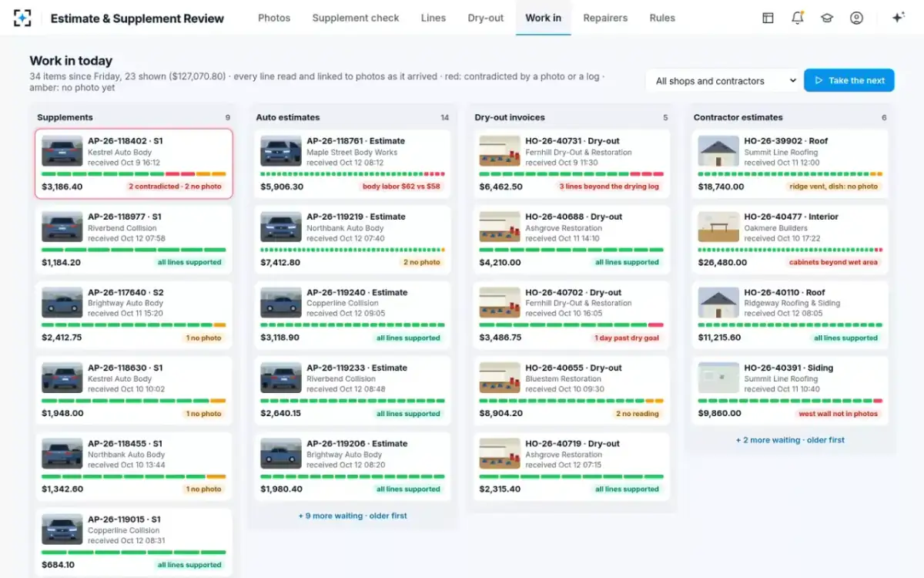Viewport: 924px width, 578px height.
Task: Open the HO-26-40110 roof thumbnail
Action: tap(718, 302)
